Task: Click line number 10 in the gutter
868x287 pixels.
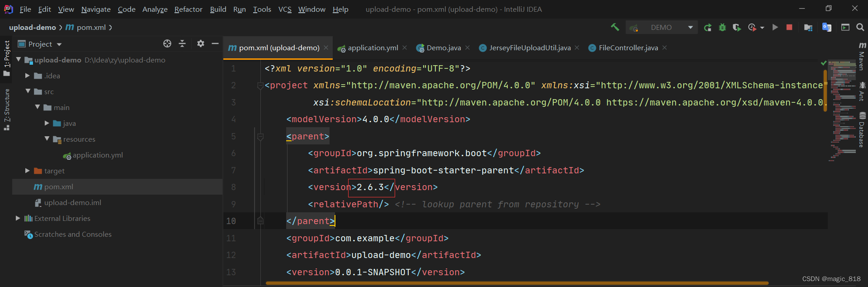Action: click(x=231, y=221)
